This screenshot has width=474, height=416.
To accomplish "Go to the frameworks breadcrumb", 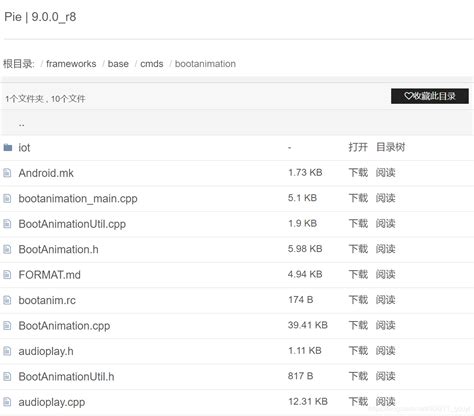I will [71, 64].
